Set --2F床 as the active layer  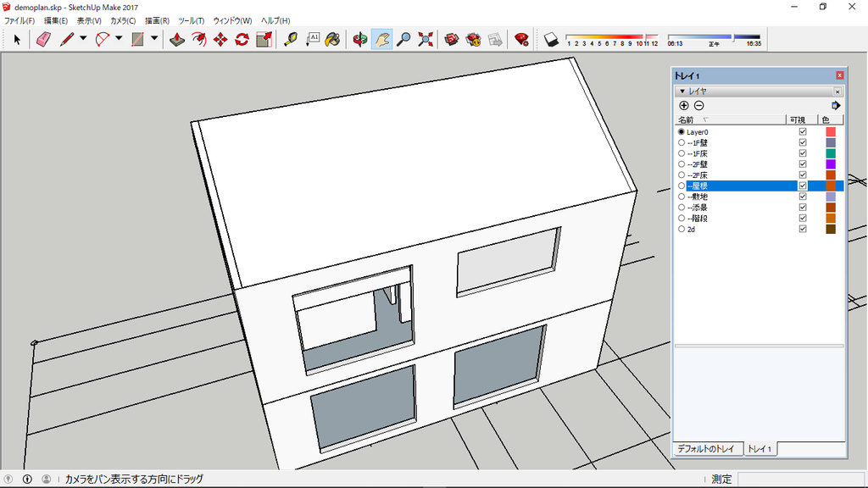click(682, 175)
